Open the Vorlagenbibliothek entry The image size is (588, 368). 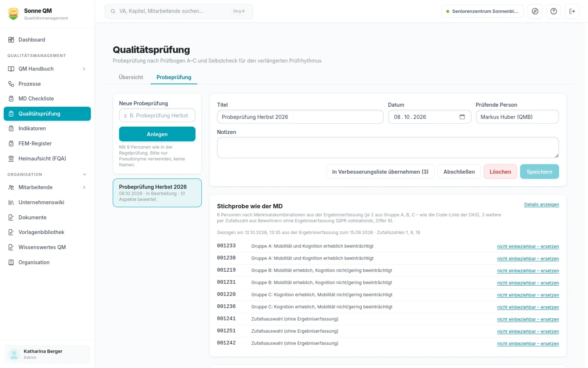(47, 232)
